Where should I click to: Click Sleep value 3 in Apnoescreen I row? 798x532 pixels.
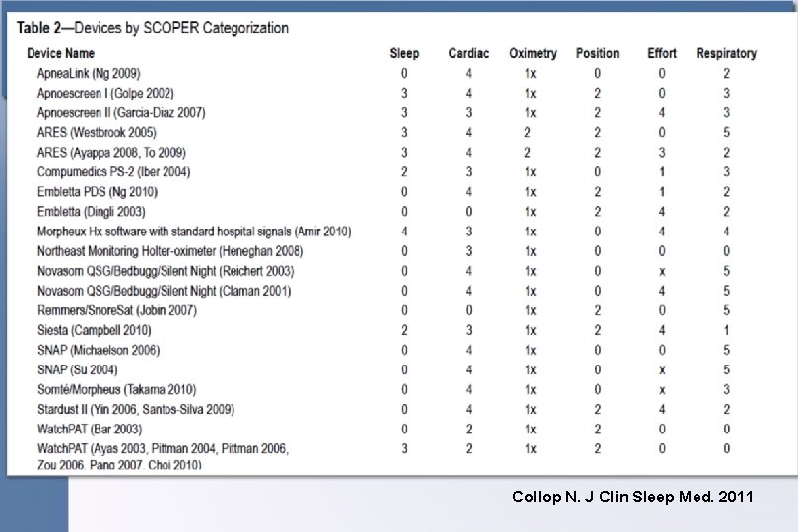click(x=404, y=94)
